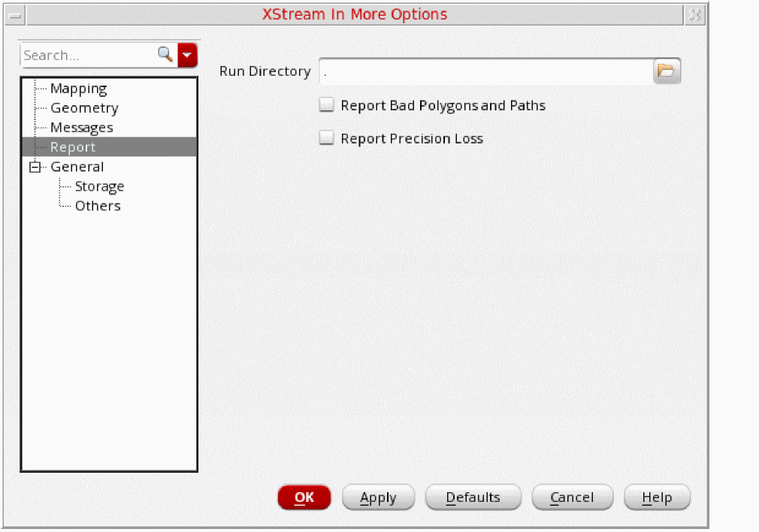The width and height of the screenshot is (759, 532).
Task: Close the XStream In More Options dialog
Action: pyautogui.click(x=695, y=16)
